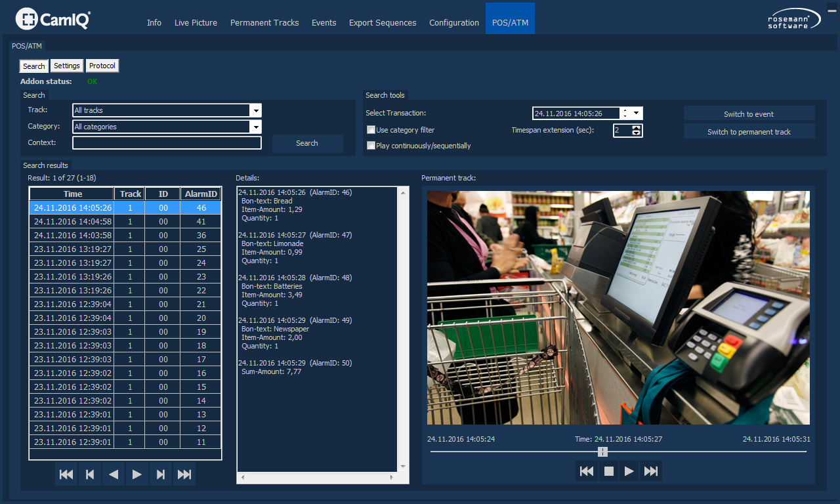Screen dimensions: 840x504
Task: Click the Switch to permanent track button
Action: (x=749, y=132)
